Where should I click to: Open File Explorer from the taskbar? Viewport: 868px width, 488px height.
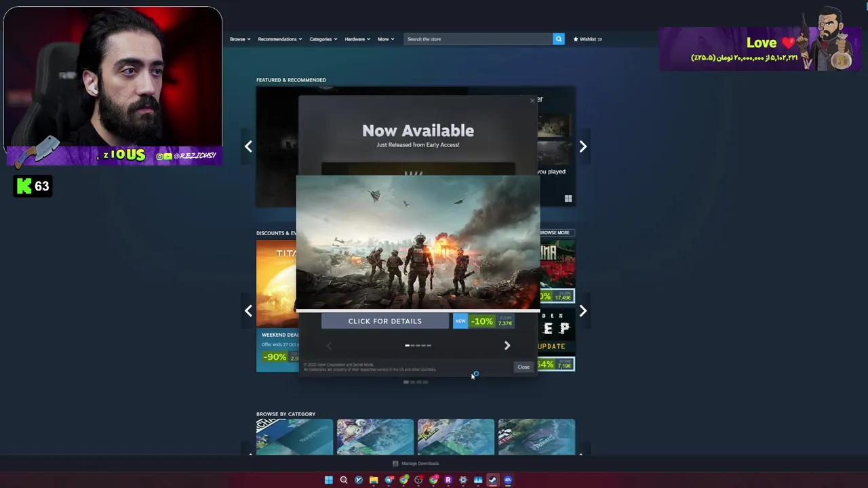pos(374,480)
